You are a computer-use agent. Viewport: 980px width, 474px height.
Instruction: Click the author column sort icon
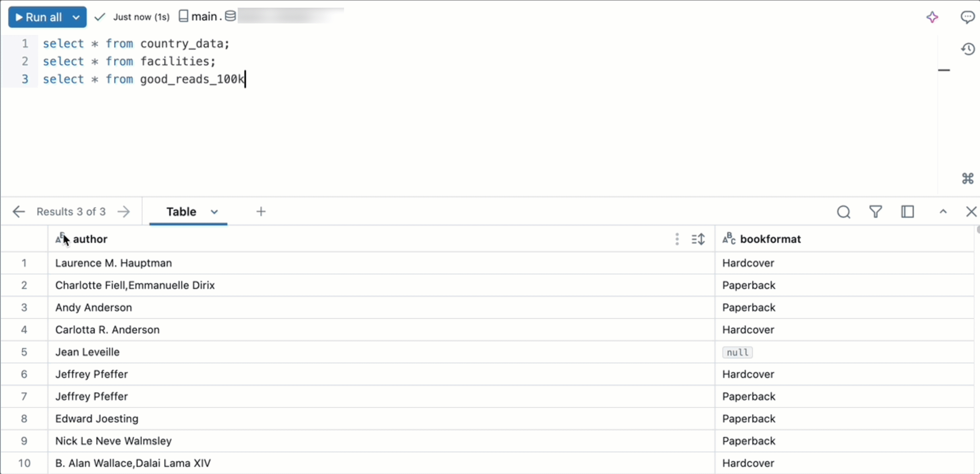coord(699,240)
